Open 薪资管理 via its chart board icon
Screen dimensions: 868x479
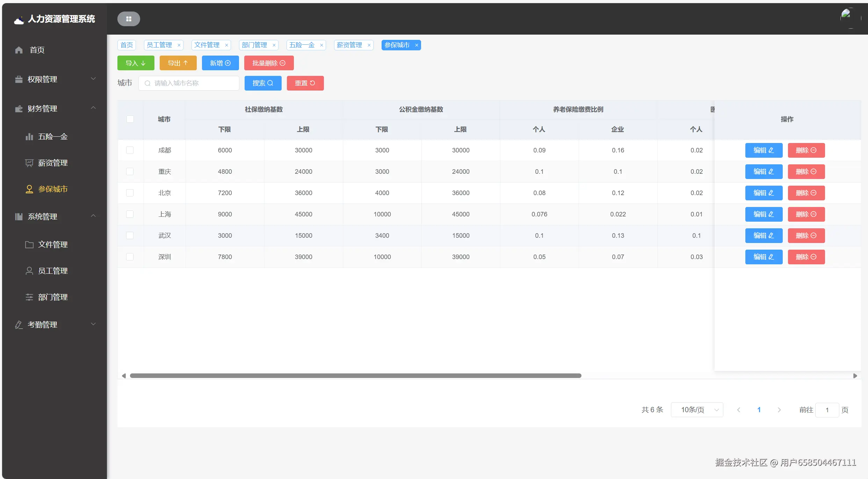point(29,163)
